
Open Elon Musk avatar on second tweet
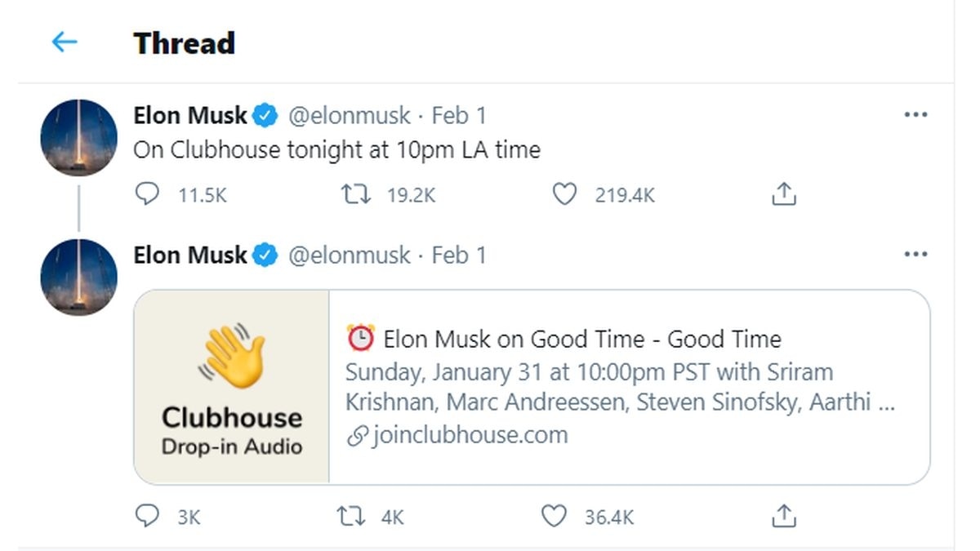[78, 277]
